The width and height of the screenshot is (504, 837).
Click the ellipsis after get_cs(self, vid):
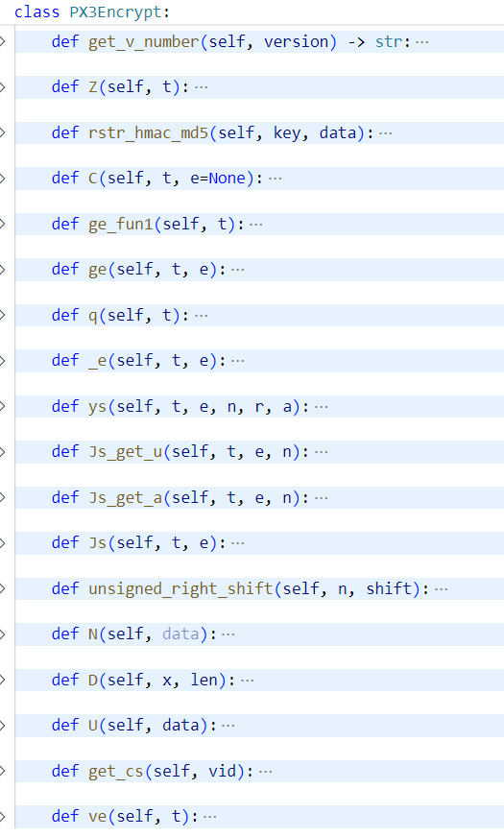click(265, 772)
